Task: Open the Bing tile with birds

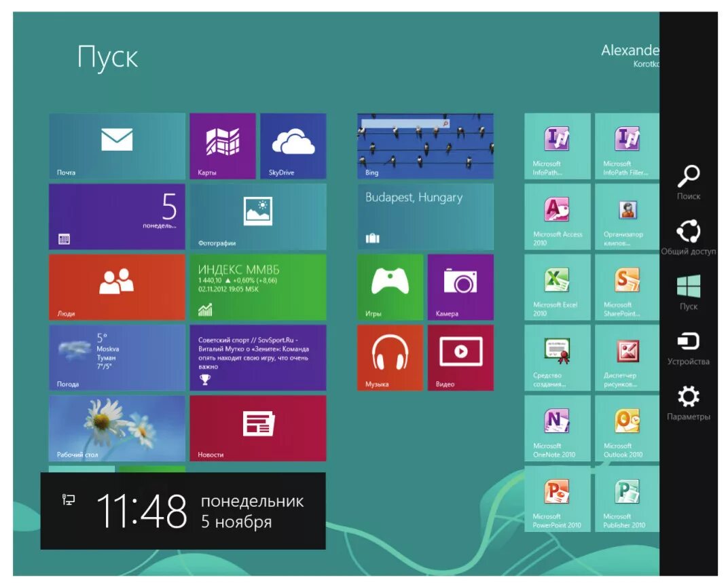Action: (x=426, y=146)
